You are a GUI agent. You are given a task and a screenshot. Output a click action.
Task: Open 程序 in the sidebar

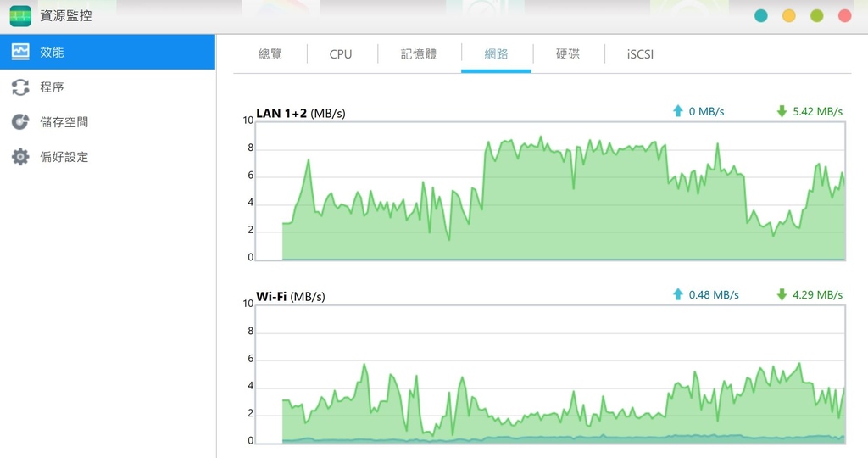[108, 87]
